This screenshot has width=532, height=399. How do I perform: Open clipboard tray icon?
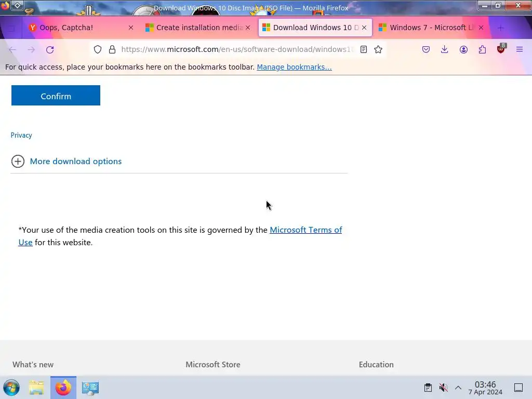[x=428, y=388]
